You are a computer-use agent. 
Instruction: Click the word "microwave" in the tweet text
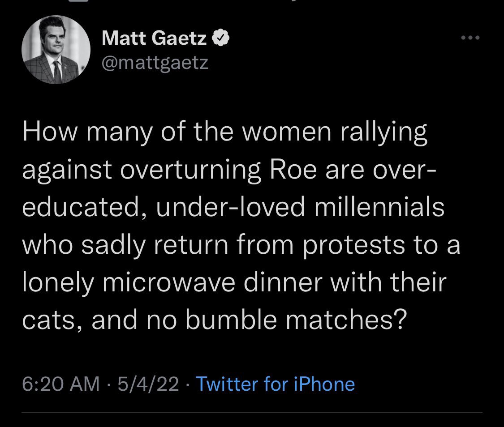pyautogui.click(x=169, y=282)
